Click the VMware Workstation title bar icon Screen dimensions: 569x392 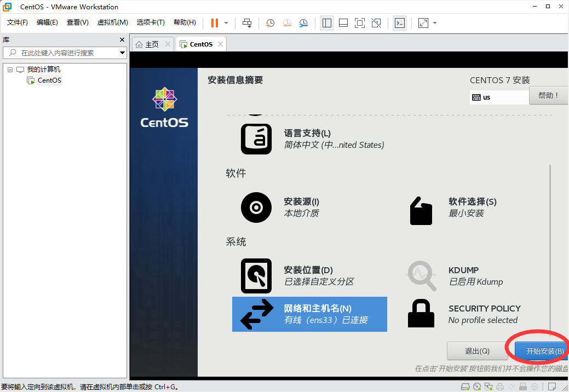click(7, 7)
